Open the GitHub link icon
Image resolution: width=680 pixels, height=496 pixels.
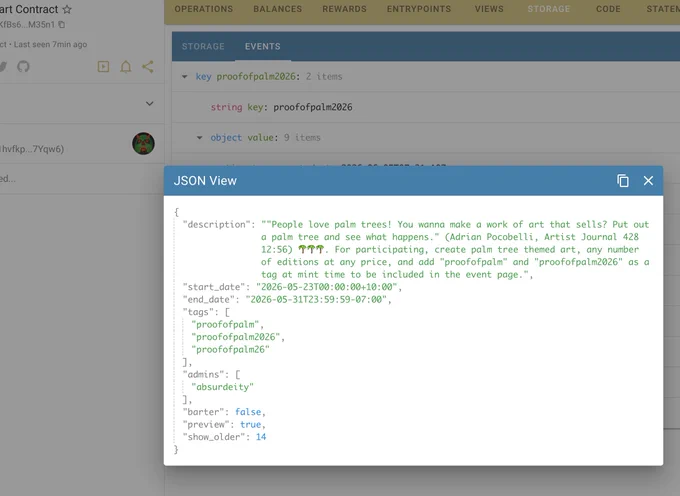[x=23, y=67]
